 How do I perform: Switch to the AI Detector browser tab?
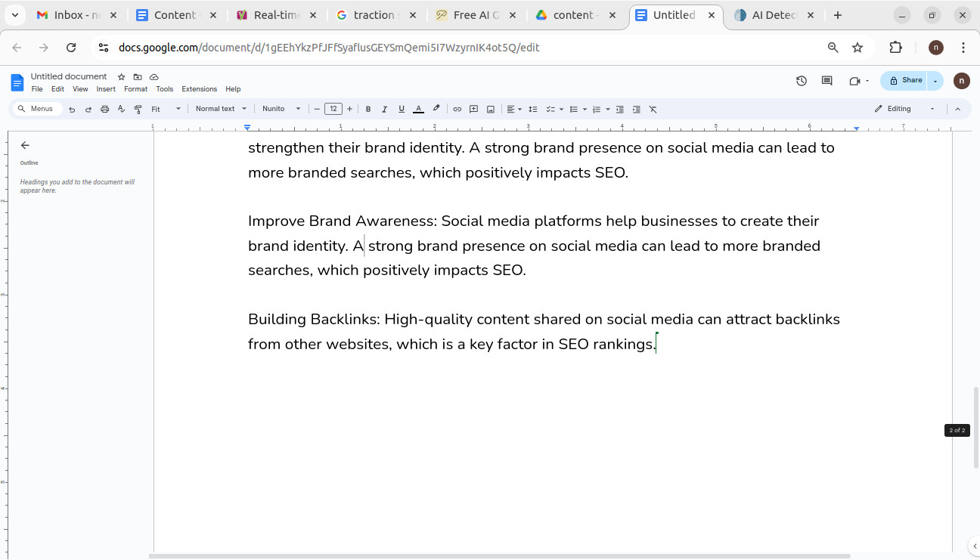tap(773, 15)
